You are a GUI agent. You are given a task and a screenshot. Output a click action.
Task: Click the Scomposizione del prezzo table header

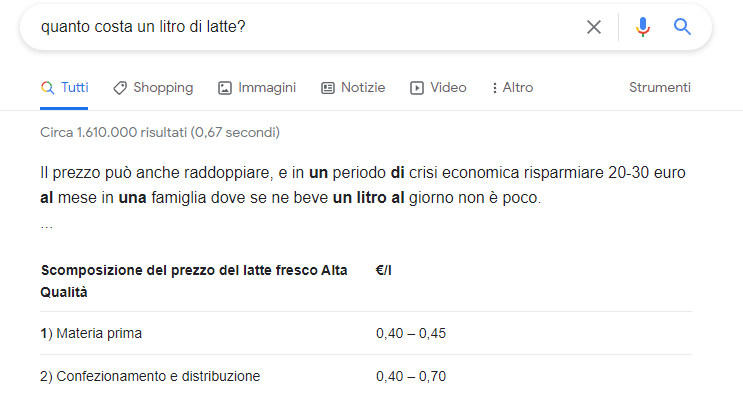(194, 281)
